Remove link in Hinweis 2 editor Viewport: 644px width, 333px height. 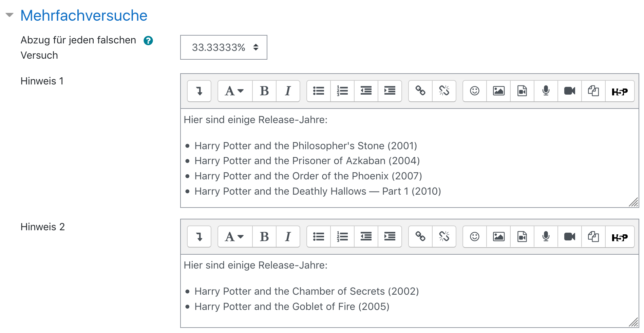(x=444, y=236)
